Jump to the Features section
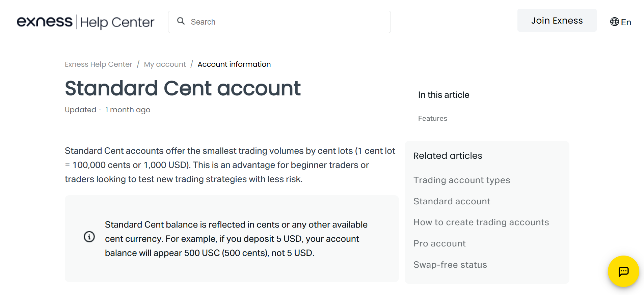 432,119
